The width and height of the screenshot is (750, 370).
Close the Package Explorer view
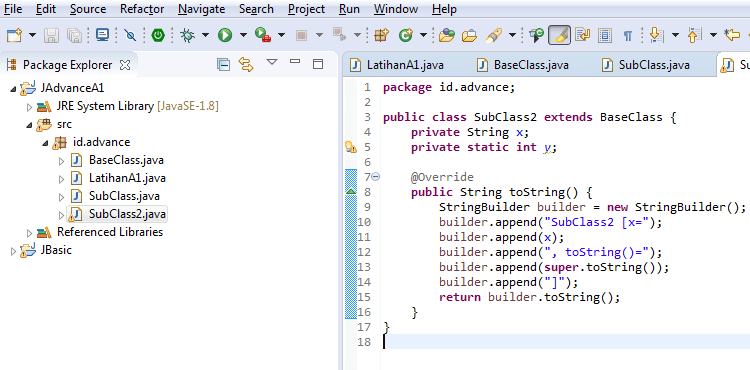[125, 65]
